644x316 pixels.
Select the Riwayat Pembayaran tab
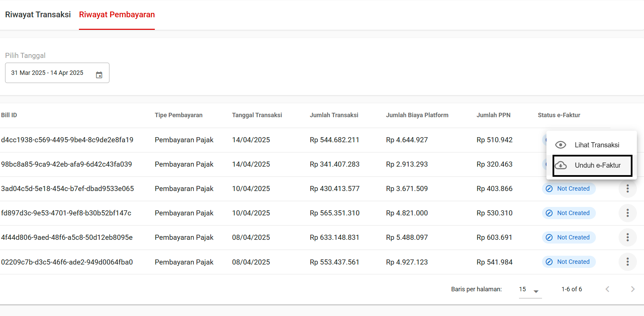(x=117, y=15)
